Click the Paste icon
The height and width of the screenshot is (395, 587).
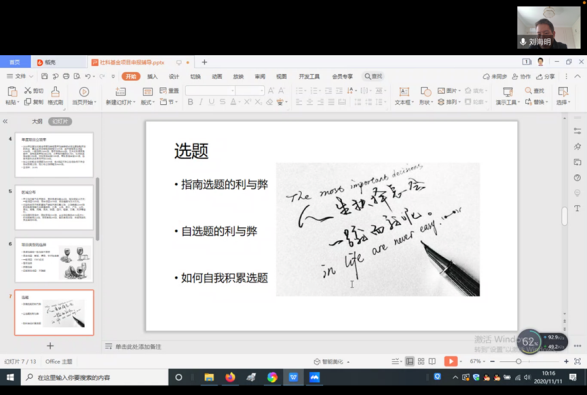point(12,91)
